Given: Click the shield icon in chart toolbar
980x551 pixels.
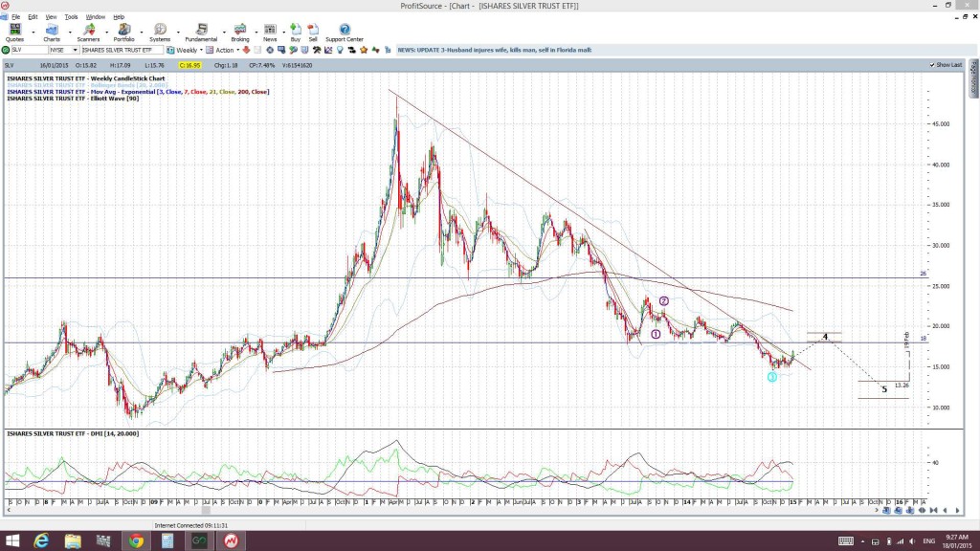Looking at the screenshot, I should point(305,50).
